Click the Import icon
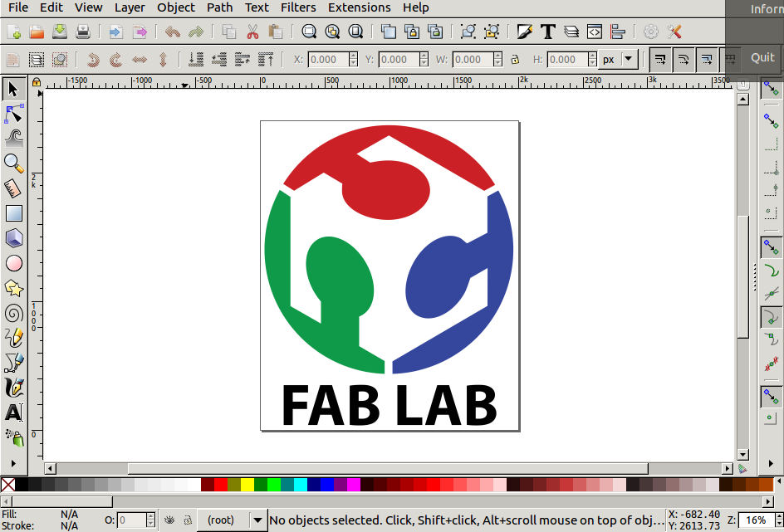The image size is (784, 532). 116,32
